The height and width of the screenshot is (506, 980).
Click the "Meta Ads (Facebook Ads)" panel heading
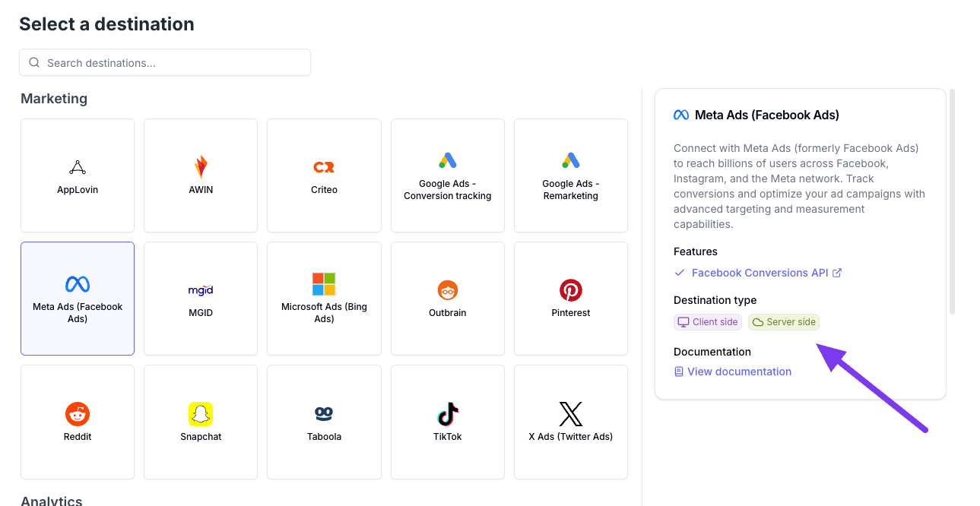pos(767,115)
